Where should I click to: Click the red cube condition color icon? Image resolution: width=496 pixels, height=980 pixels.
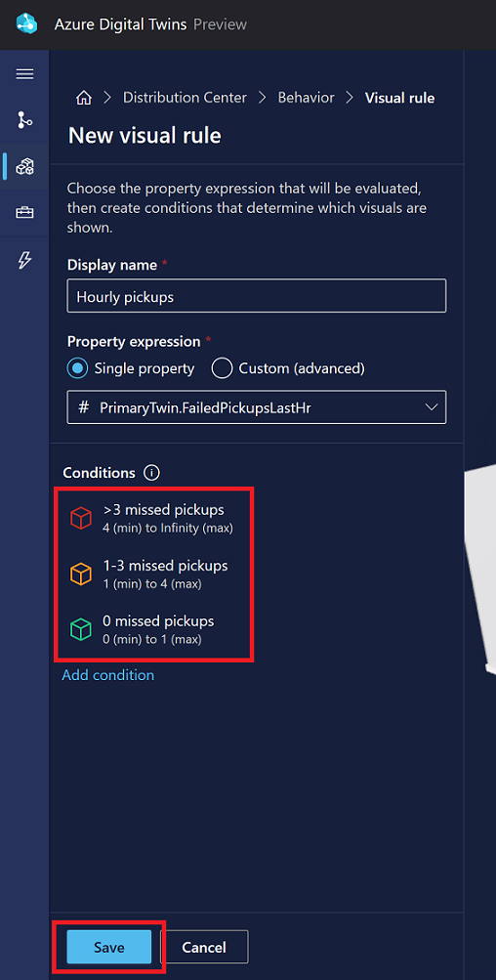pyautogui.click(x=81, y=518)
